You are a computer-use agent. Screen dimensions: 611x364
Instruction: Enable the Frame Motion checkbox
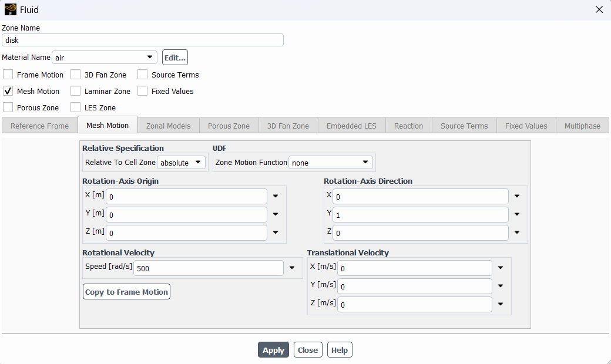tap(8, 75)
